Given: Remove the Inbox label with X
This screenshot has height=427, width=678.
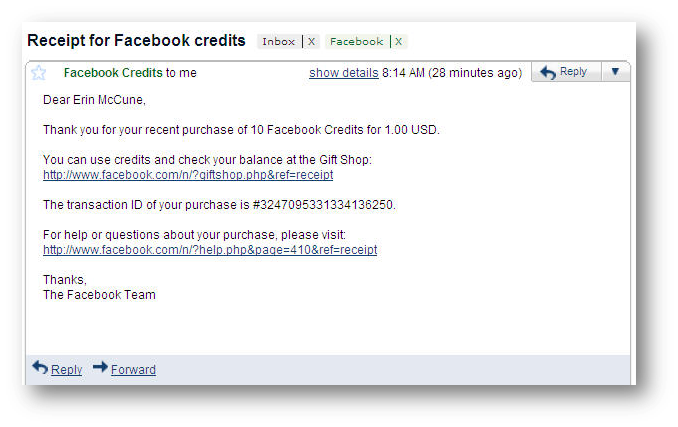Looking at the screenshot, I should (x=311, y=41).
